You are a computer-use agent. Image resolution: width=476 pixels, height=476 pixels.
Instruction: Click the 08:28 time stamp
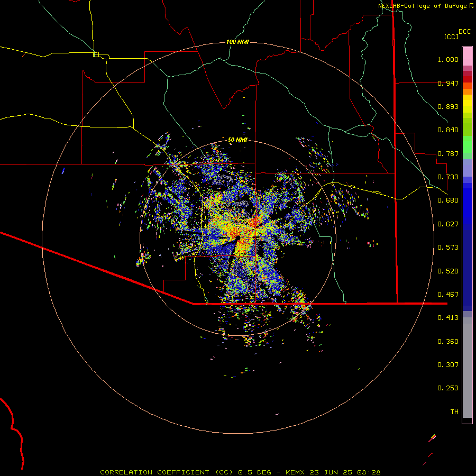pos(369,472)
